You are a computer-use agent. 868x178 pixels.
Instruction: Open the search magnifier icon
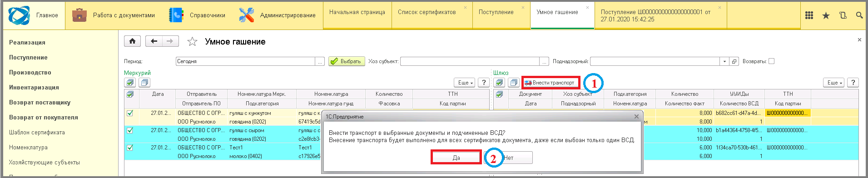point(859,15)
